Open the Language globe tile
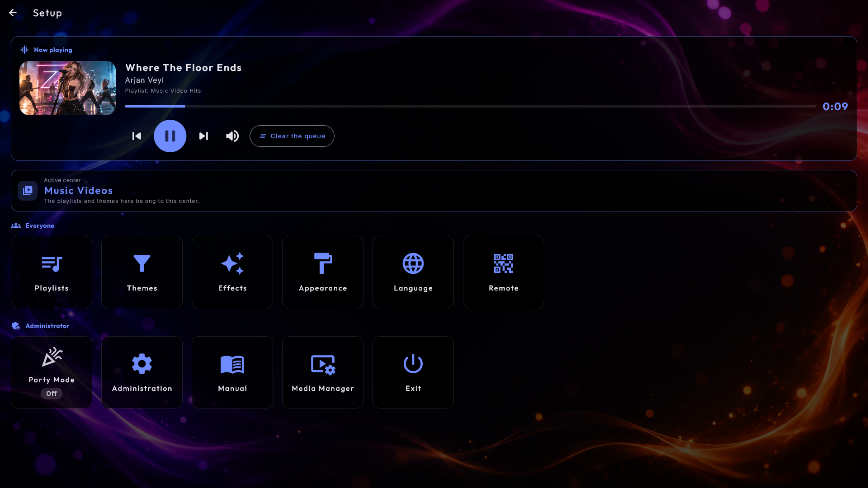 tap(413, 272)
